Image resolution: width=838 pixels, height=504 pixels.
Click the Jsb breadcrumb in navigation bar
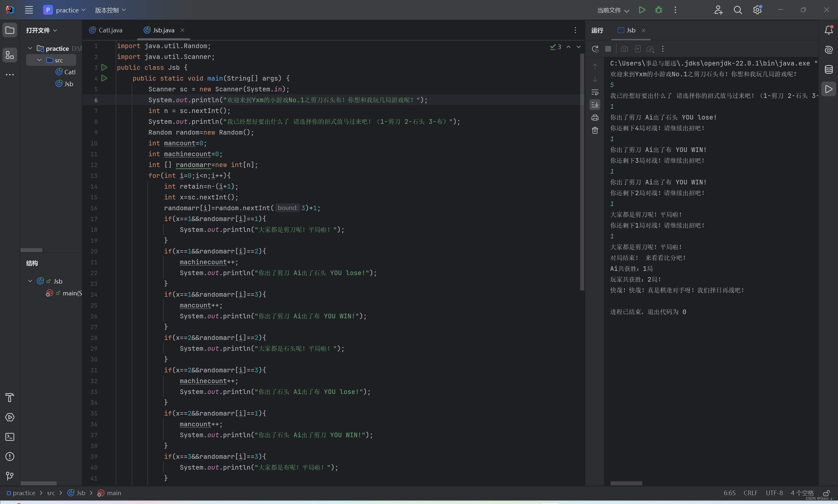[x=76, y=493]
